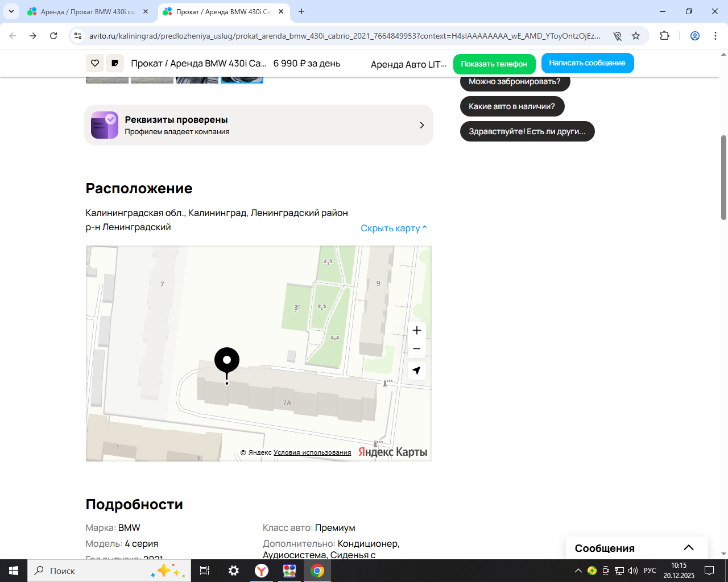This screenshot has height=582, width=728.
Task: Launch Yandex Browser from taskbar
Action: coord(262,571)
